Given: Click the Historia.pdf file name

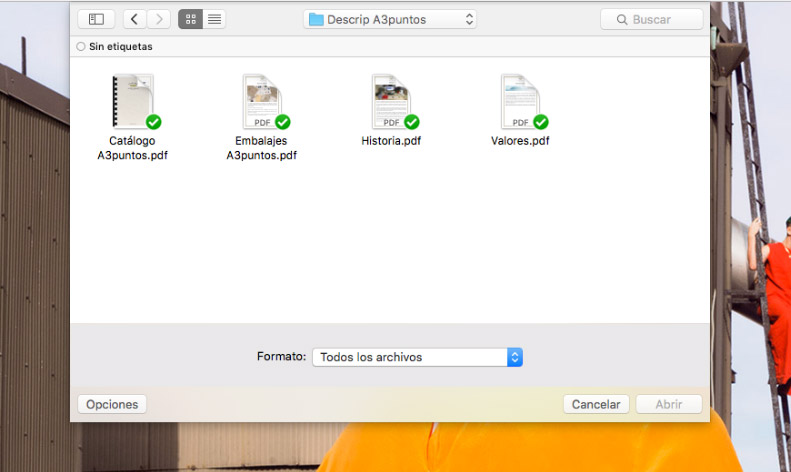Looking at the screenshot, I should tap(391, 141).
